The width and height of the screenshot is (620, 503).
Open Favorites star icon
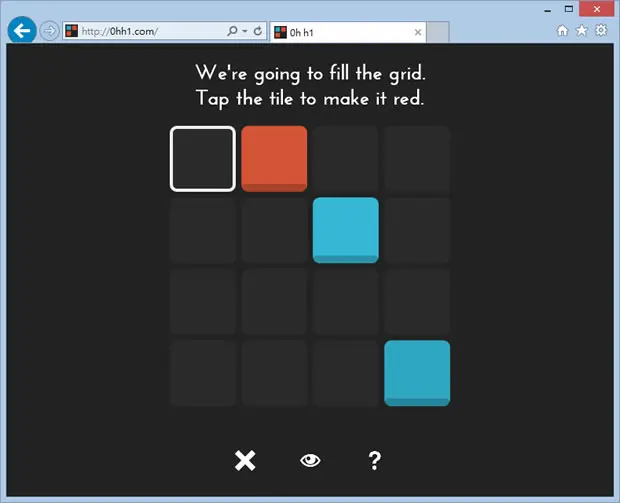(581, 30)
